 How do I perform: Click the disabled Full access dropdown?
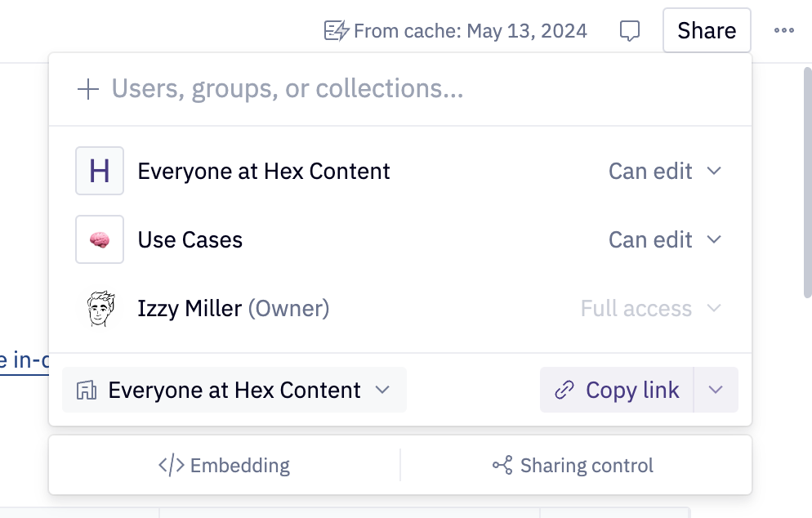(651, 308)
